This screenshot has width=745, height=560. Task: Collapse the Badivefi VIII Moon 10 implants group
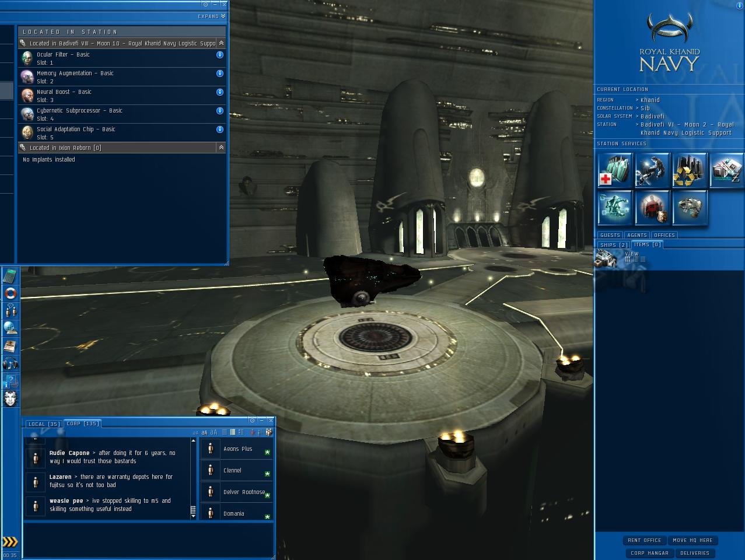pyautogui.click(x=221, y=43)
